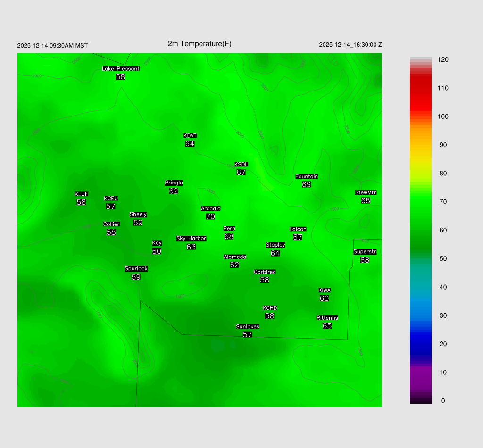Screen dimensions: 483x448
Task: Select the Sky Harbor station label
Action: 191,239
